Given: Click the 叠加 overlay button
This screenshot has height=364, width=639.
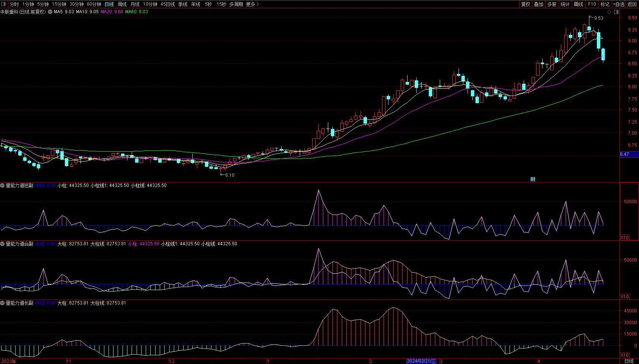Looking at the screenshot, I should (538, 4).
